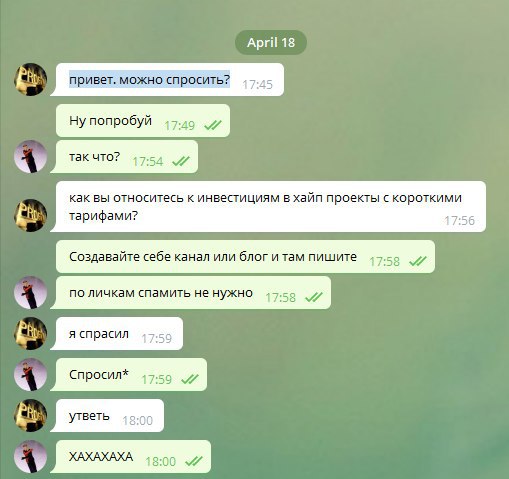Screen dimensions: 509x479
Task: Click the avatar next to 'Спросил*'
Action: [30, 375]
